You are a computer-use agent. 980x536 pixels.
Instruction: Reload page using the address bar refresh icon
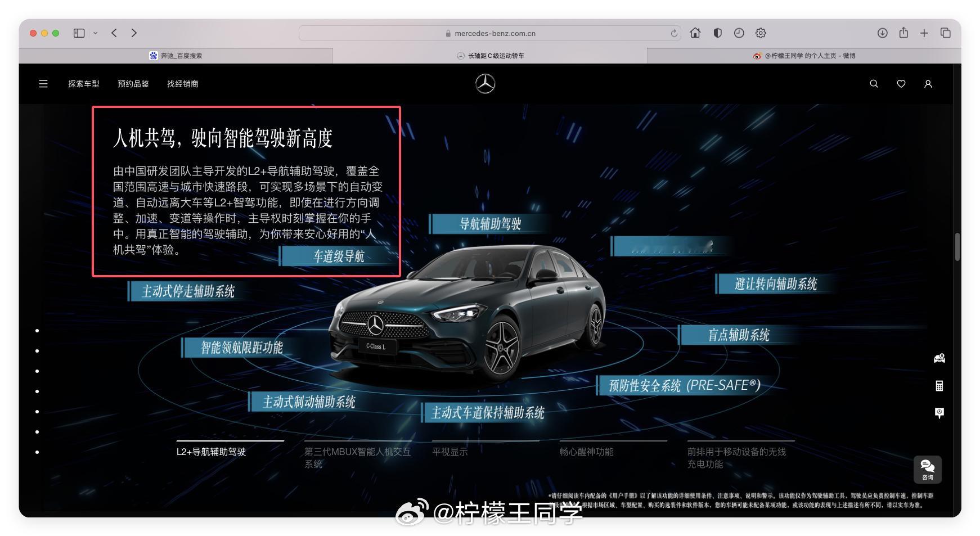click(674, 33)
